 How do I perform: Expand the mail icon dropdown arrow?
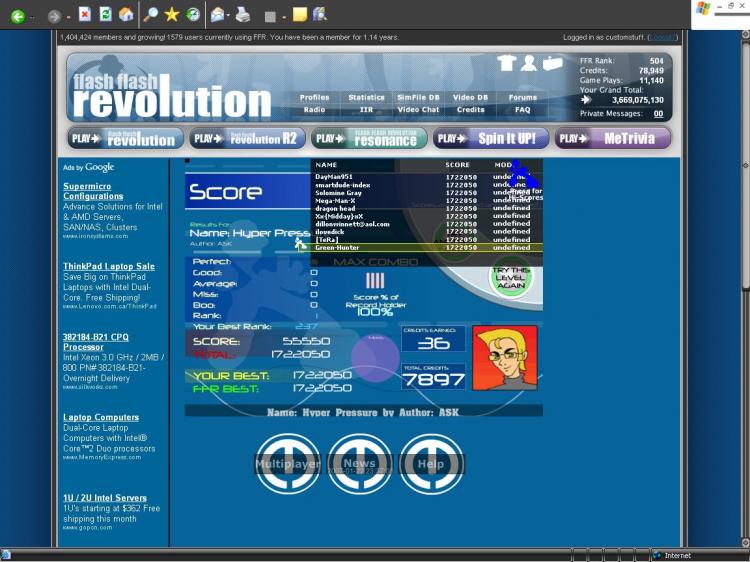click(x=229, y=17)
